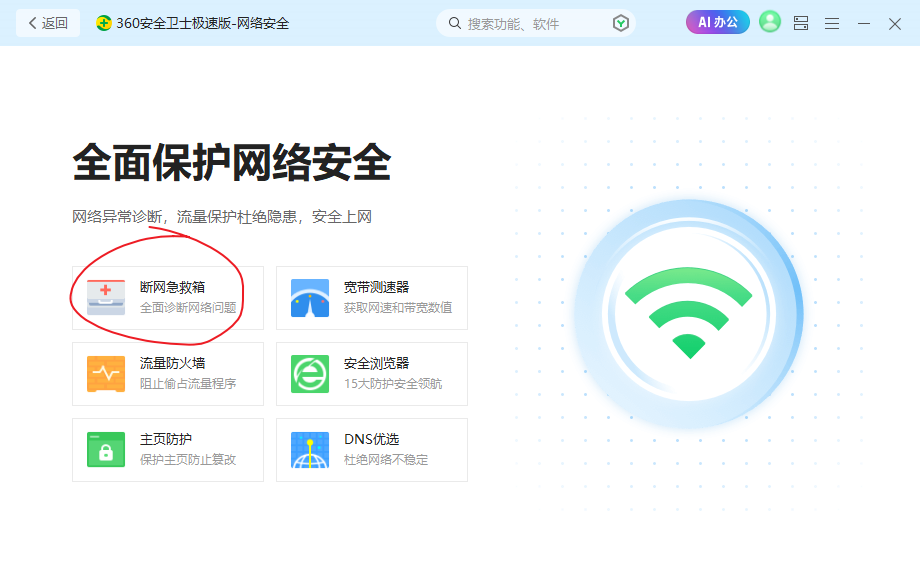This screenshot has height=580, width=920.
Task: Click the shield icon inside the search bar
Action: coord(619,22)
